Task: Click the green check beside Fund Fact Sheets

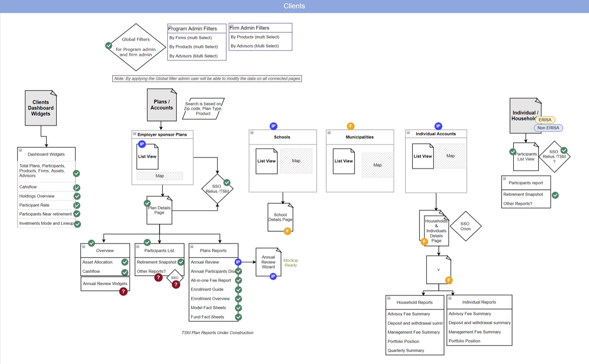Action: [239, 317]
